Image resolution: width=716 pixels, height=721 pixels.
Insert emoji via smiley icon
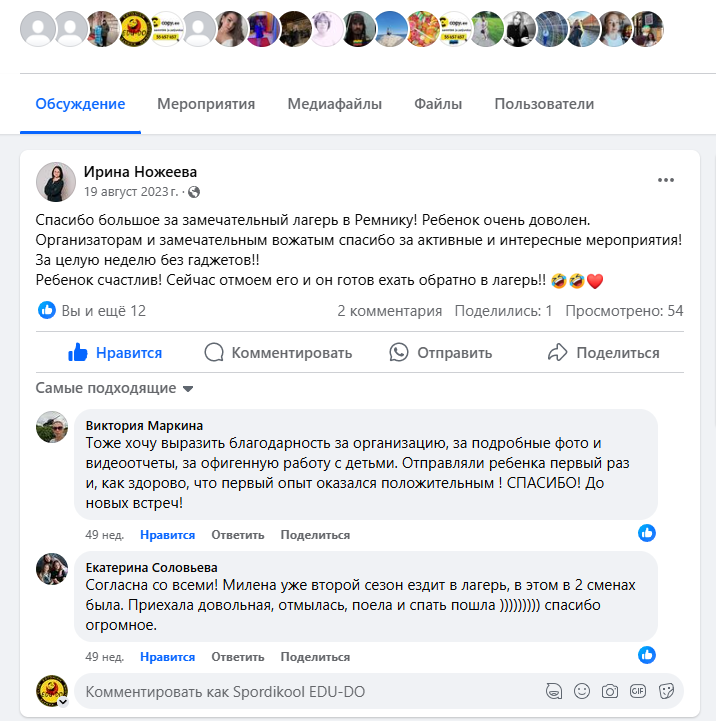pyautogui.click(x=582, y=691)
